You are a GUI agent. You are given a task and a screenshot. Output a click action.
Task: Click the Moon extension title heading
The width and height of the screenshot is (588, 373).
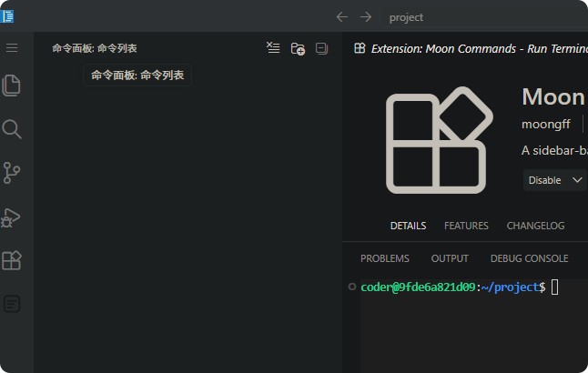(x=553, y=96)
